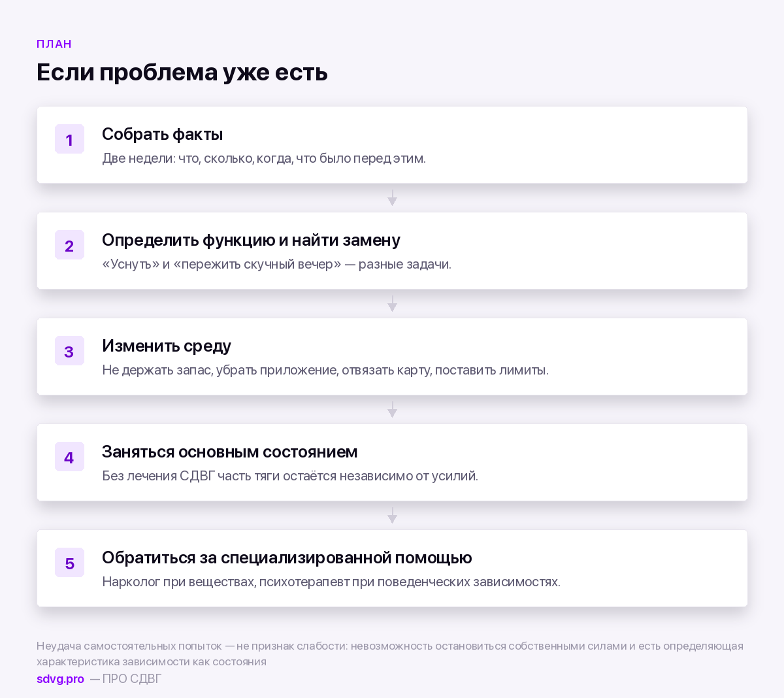The image size is (784, 698).
Task: Click the text starting with «Уснуть»
Action: [x=276, y=264]
